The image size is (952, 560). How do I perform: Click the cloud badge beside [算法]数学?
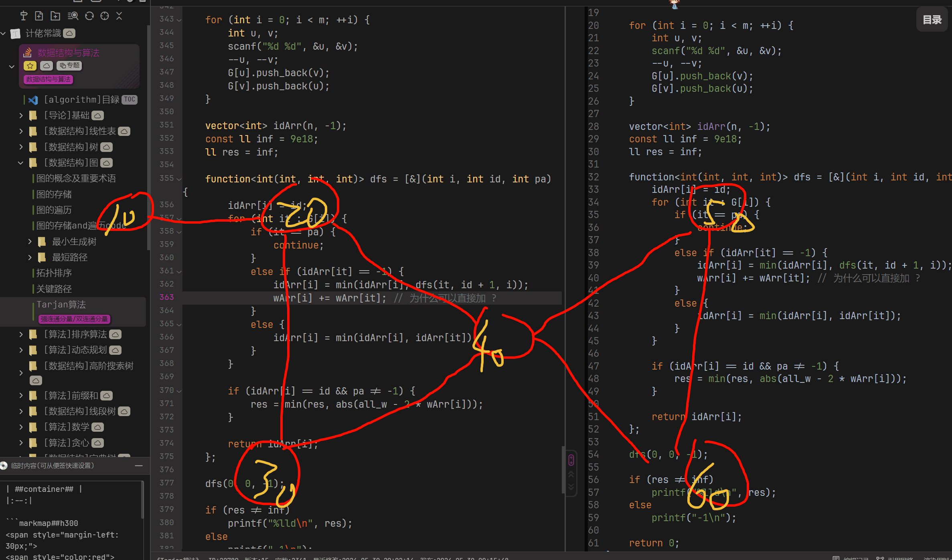(98, 427)
